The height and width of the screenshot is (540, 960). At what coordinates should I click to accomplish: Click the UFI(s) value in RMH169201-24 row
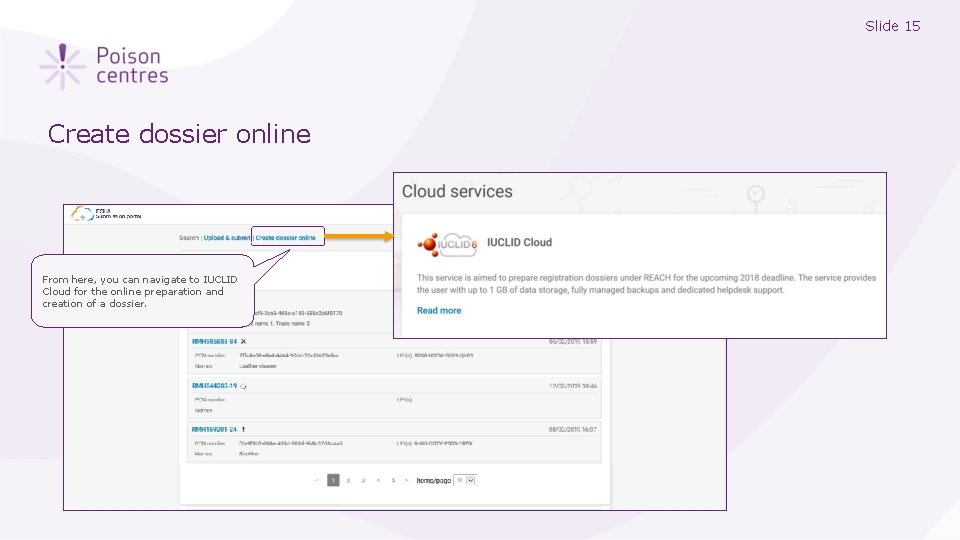click(443, 443)
